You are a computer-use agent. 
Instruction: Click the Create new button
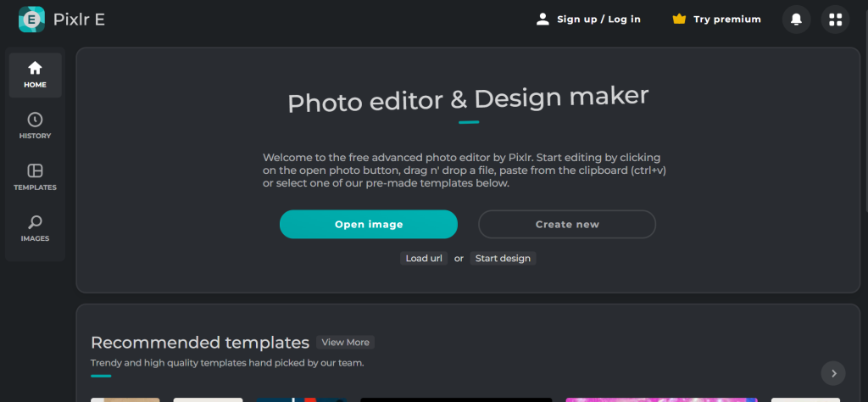tap(567, 224)
